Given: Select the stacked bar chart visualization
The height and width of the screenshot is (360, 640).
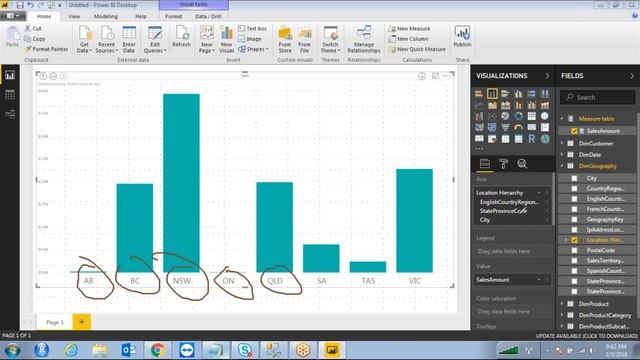Looking at the screenshot, I should click(479, 93).
